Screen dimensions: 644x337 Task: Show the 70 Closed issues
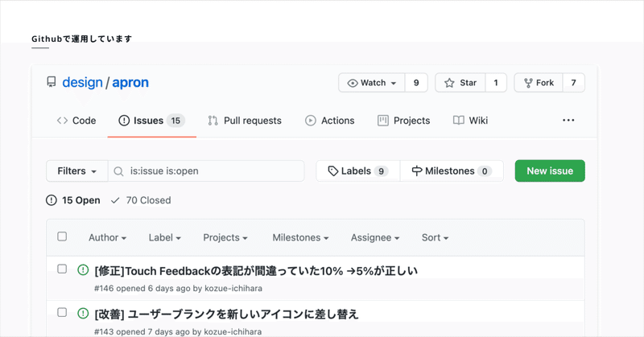141,200
